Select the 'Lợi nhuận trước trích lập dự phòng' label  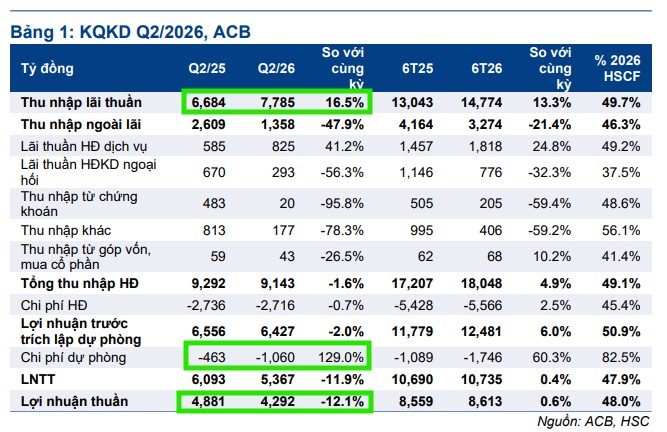(81, 332)
